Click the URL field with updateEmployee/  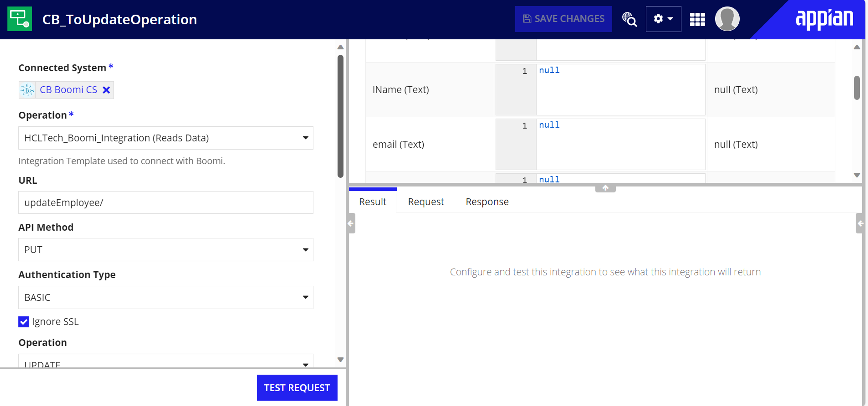coord(166,202)
